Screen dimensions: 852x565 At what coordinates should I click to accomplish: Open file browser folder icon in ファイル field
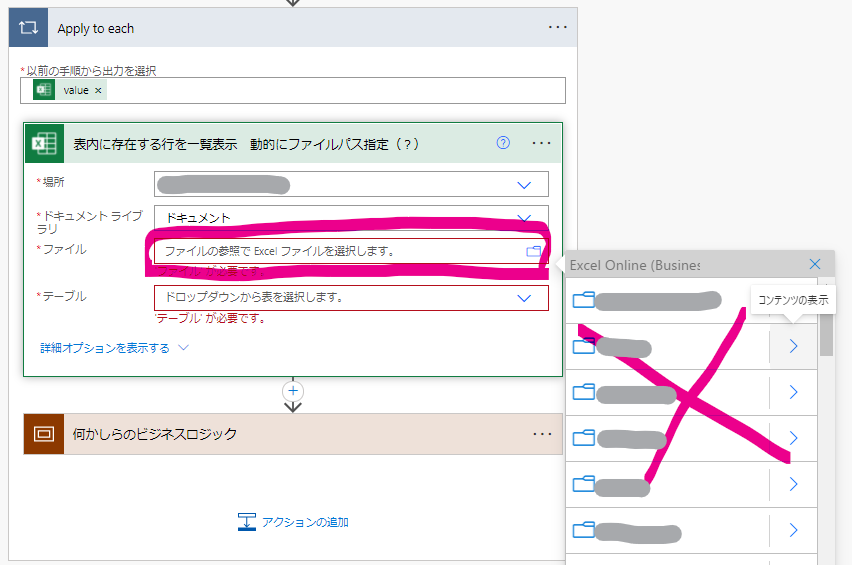(534, 251)
